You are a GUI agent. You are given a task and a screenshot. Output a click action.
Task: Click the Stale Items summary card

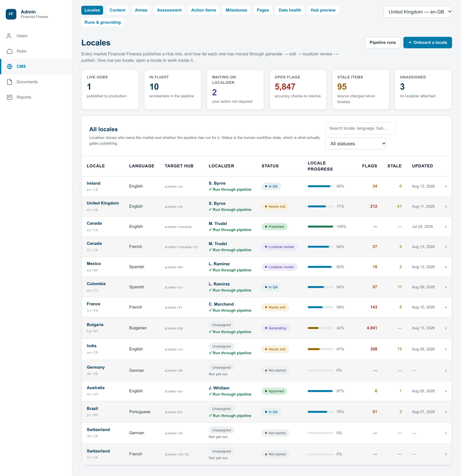click(x=361, y=90)
